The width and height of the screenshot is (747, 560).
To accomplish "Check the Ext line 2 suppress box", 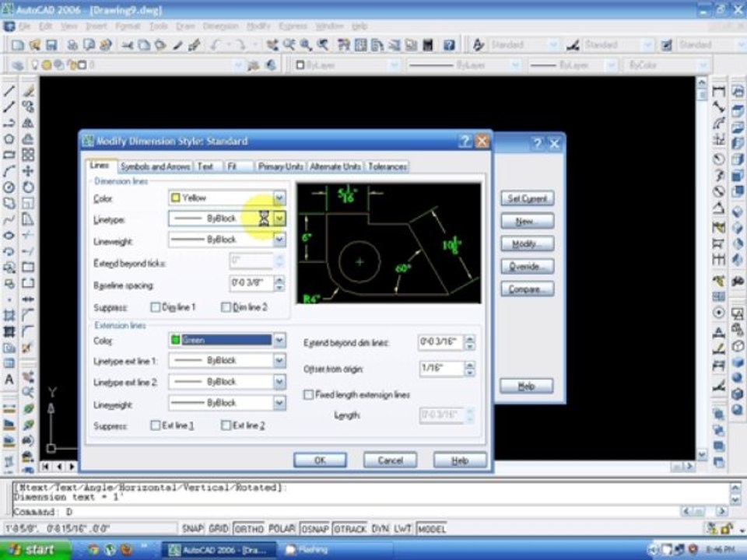I will click(x=226, y=425).
